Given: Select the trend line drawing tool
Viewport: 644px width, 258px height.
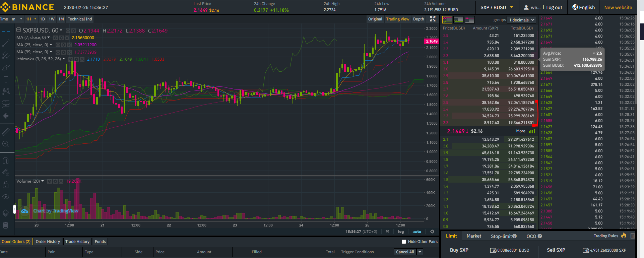Looking at the screenshot, I should click(x=6, y=44).
